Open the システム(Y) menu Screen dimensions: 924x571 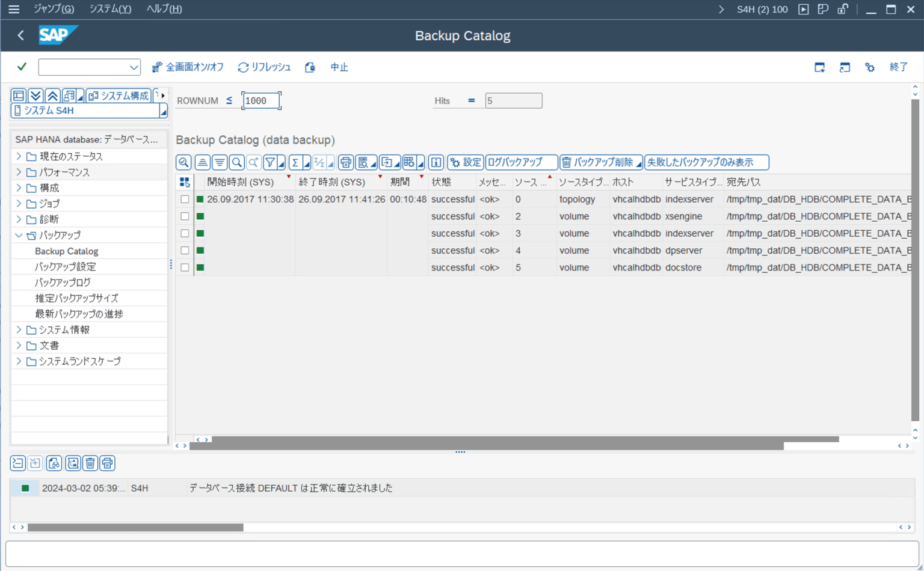[x=110, y=9]
